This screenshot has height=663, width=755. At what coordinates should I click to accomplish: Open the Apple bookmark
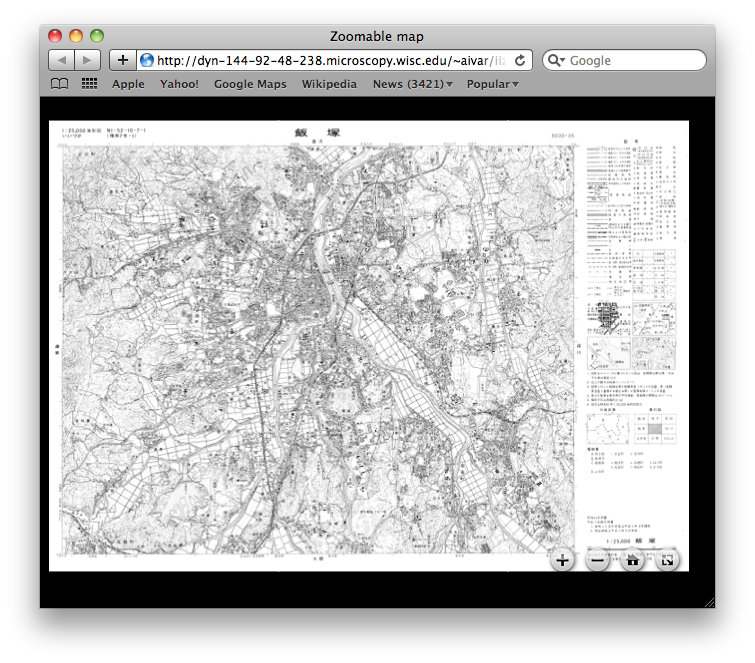[x=128, y=84]
